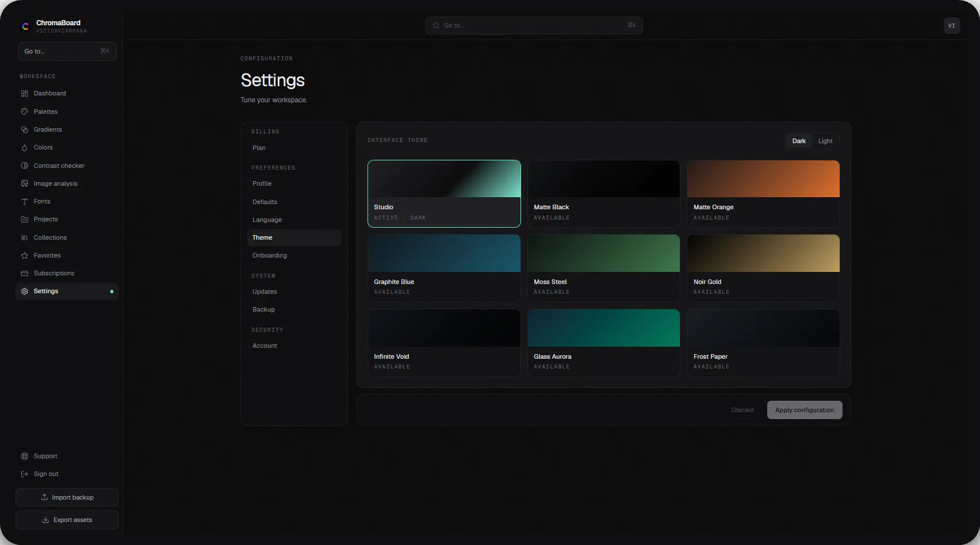
Task: Open Image analysis from the sidebar
Action: click(x=67, y=183)
